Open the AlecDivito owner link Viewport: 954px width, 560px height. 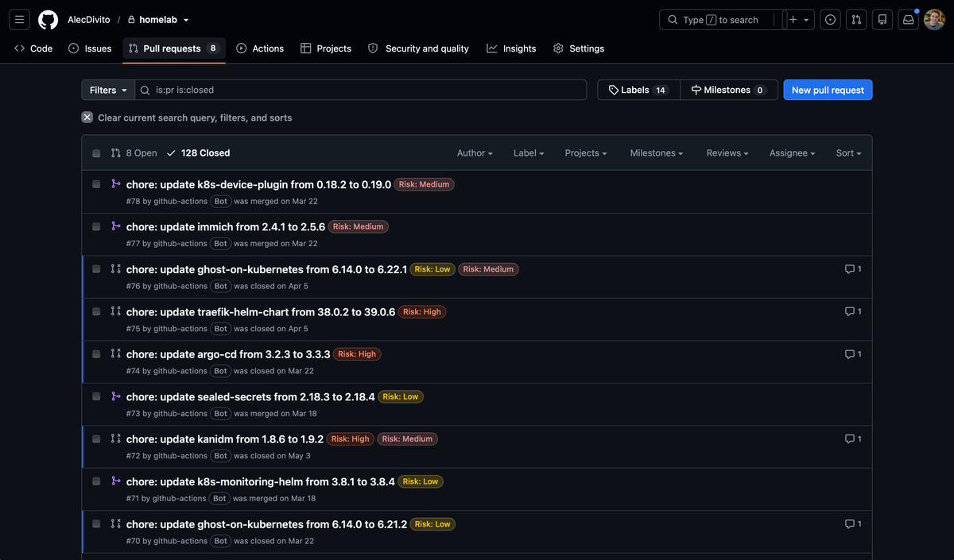point(89,20)
